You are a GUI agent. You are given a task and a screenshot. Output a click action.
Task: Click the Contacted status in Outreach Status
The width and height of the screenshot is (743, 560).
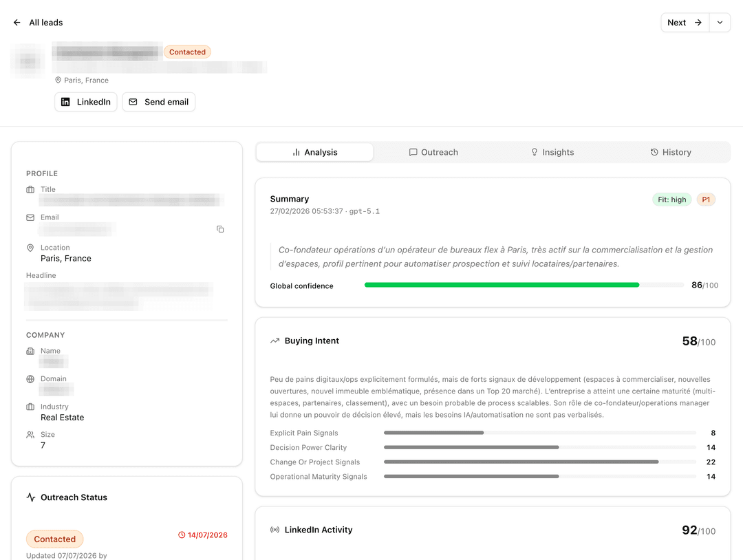54,539
